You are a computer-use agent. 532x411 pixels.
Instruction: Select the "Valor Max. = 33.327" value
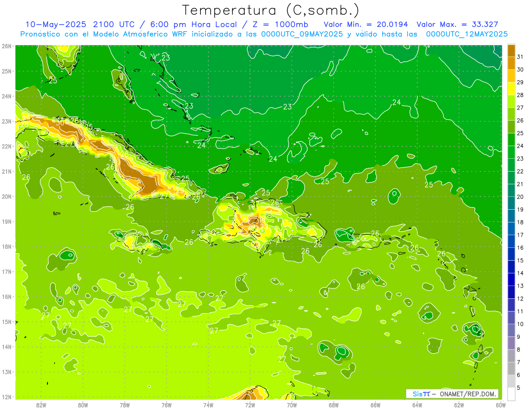tap(458, 24)
